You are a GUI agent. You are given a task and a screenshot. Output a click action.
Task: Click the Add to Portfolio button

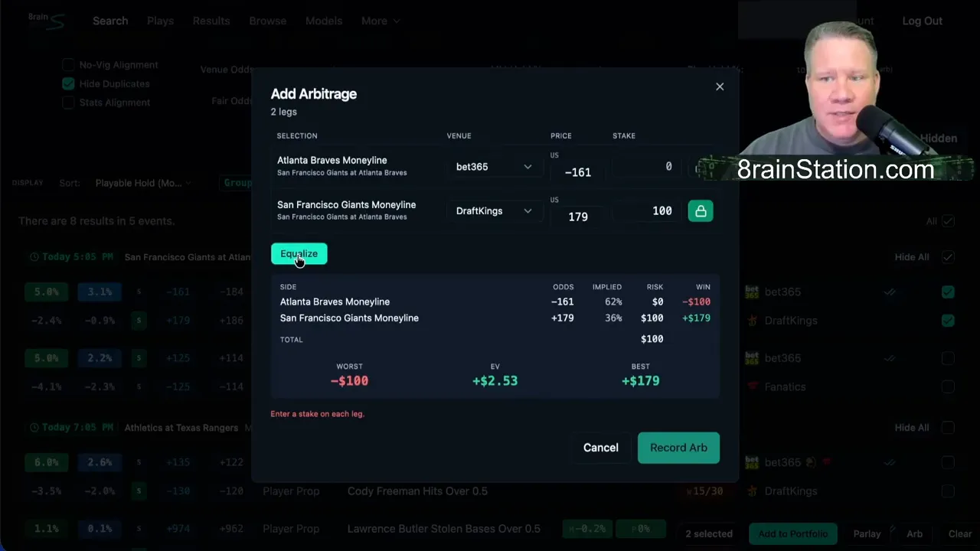coord(792,534)
